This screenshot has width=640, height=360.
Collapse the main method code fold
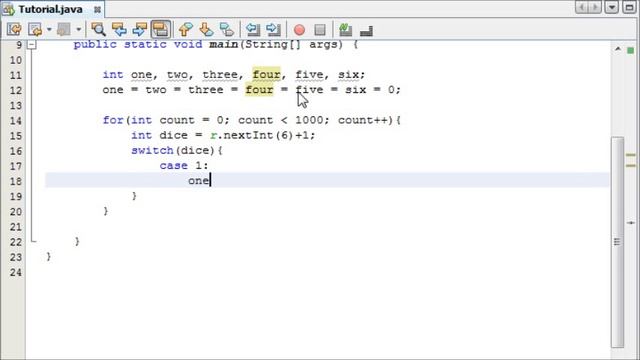click(x=32, y=44)
